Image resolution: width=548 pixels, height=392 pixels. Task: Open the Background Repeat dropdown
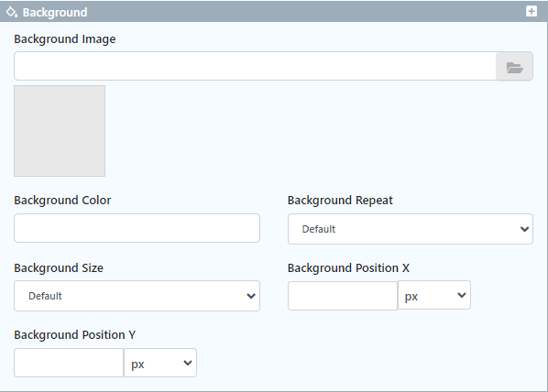tap(411, 229)
